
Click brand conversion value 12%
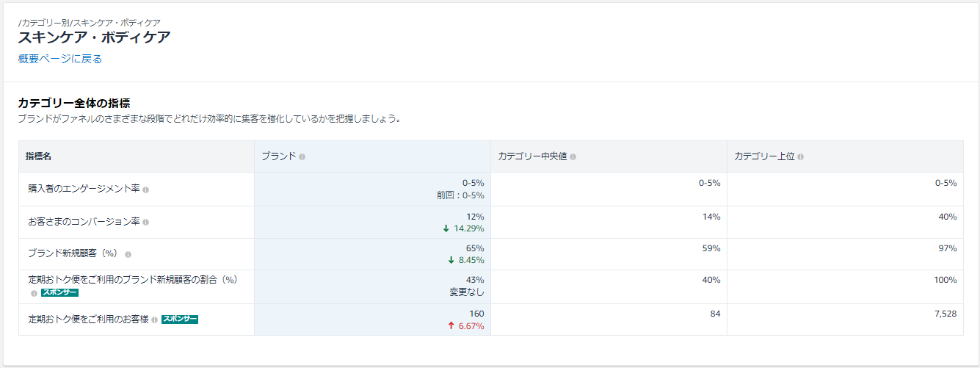pyautogui.click(x=475, y=217)
